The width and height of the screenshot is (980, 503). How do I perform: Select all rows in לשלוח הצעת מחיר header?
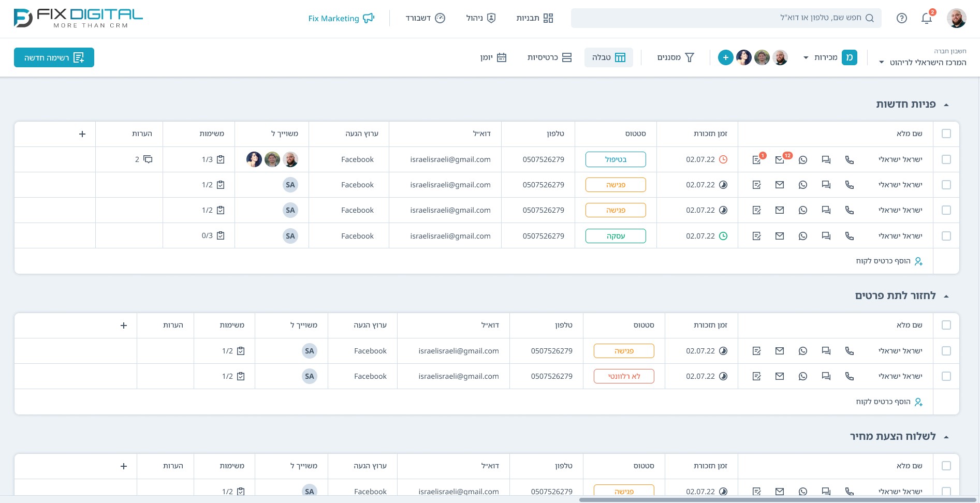[946, 466]
